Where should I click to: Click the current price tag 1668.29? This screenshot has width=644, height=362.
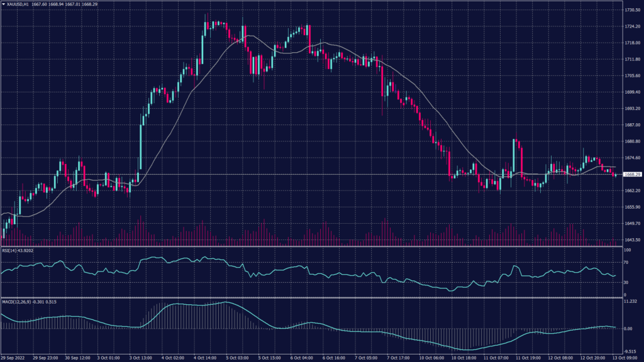632,174
